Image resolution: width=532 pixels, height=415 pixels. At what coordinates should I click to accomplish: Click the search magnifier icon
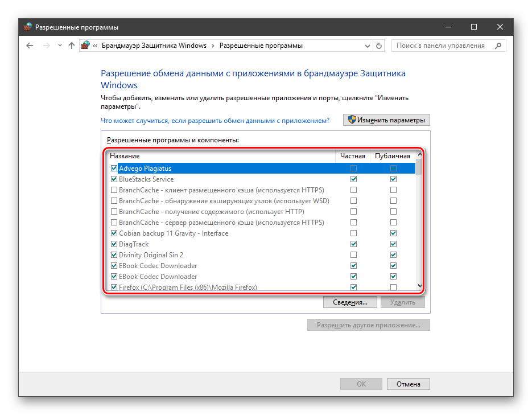click(x=498, y=46)
